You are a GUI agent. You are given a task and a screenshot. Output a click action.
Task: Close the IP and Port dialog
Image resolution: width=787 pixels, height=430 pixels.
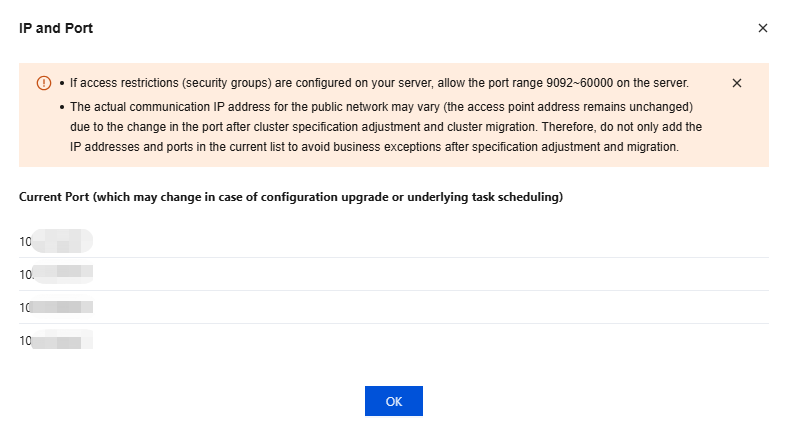(762, 28)
